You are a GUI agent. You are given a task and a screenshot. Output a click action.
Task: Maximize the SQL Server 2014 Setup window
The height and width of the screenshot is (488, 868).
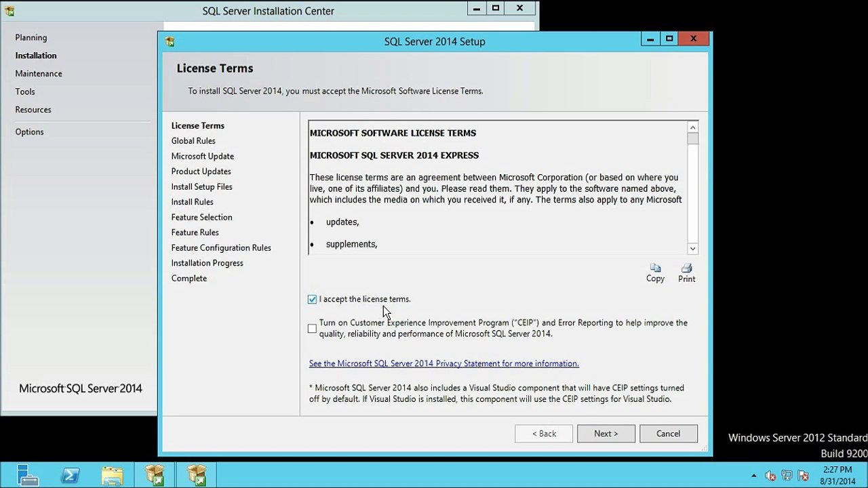coord(669,39)
